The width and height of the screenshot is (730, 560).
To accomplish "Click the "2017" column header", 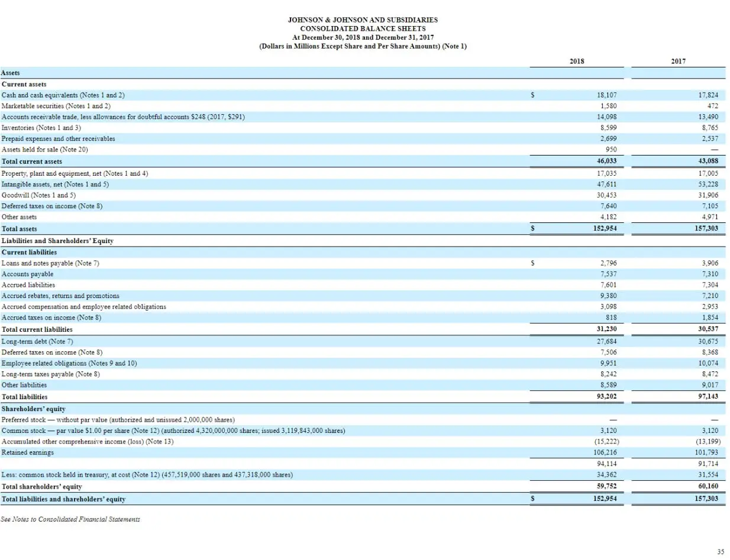I will click(678, 61).
